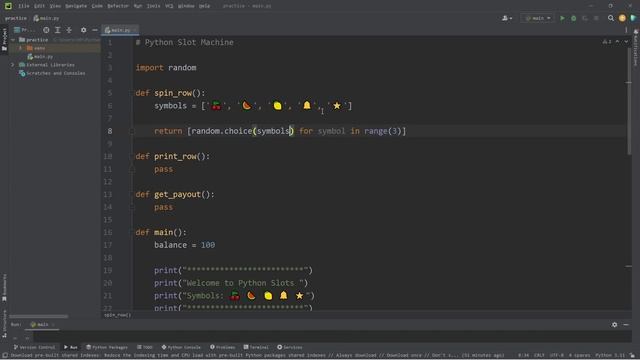This screenshot has height=360, width=640.
Task: Open editor tabs more options icon
Action: (x=626, y=30)
